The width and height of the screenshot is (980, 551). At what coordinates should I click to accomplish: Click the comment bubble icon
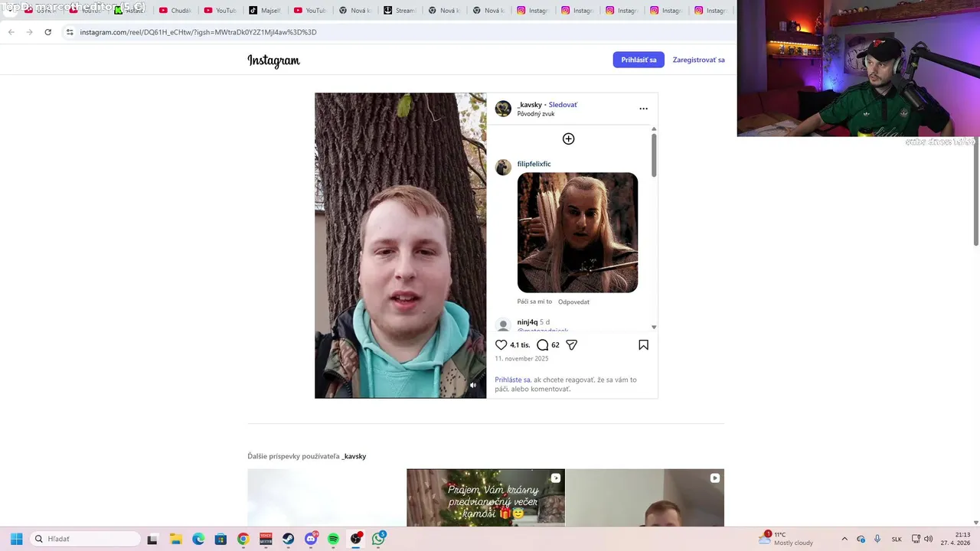[x=542, y=345]
